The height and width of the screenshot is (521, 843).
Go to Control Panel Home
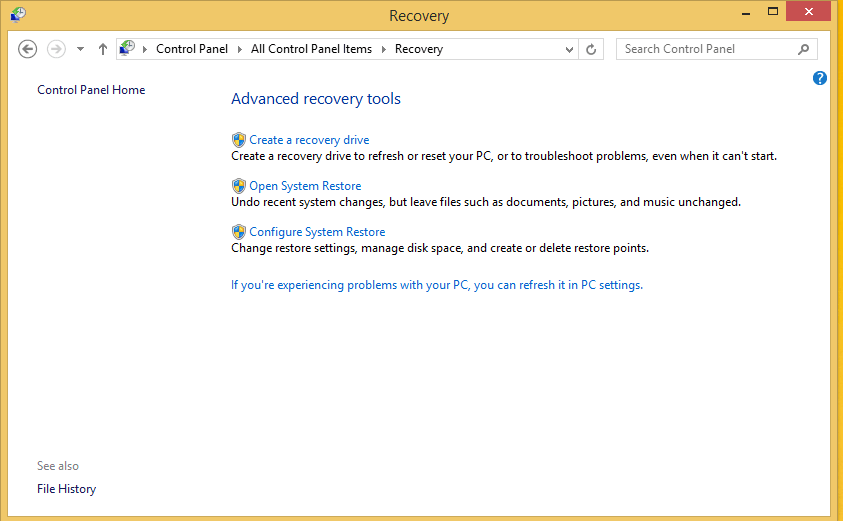pyautogui.click(x=91, y=90)
